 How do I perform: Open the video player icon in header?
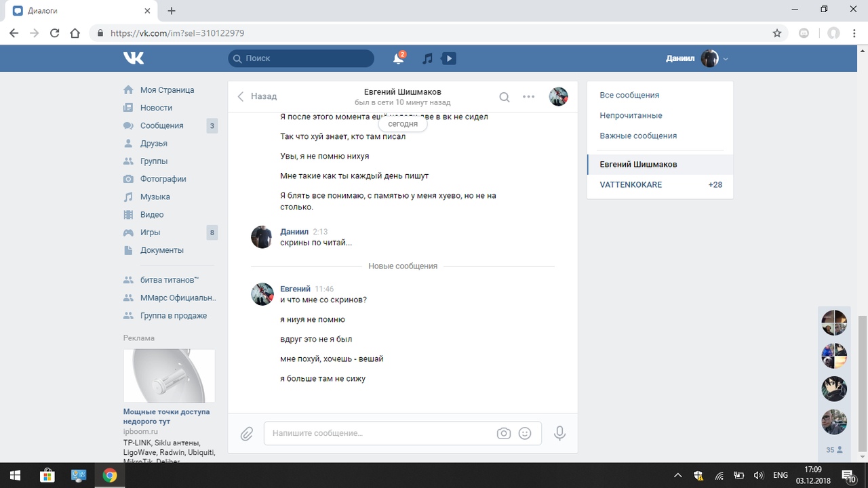[448, 59]
